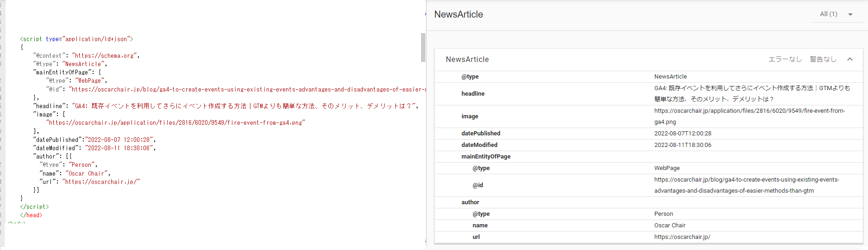Select the author property row
The image size is (868, 250).
[x=470, y=202]
